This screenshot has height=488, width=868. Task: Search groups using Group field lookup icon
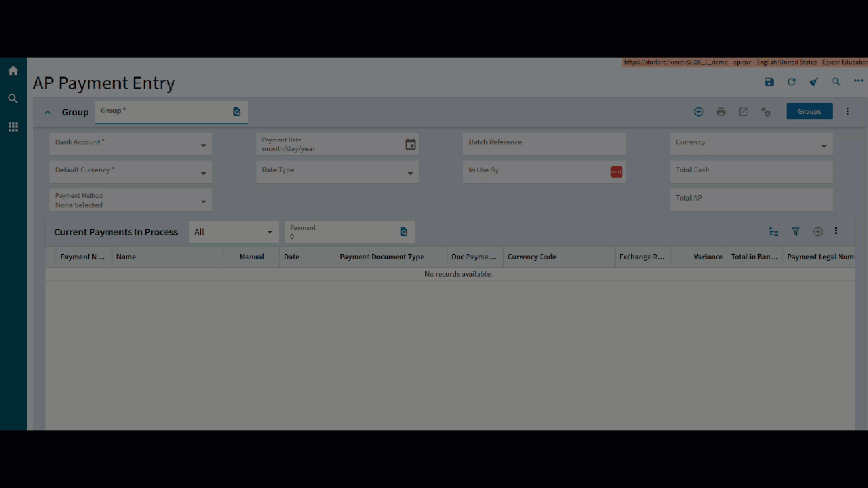pyautogui.click(x=237, y=112)
